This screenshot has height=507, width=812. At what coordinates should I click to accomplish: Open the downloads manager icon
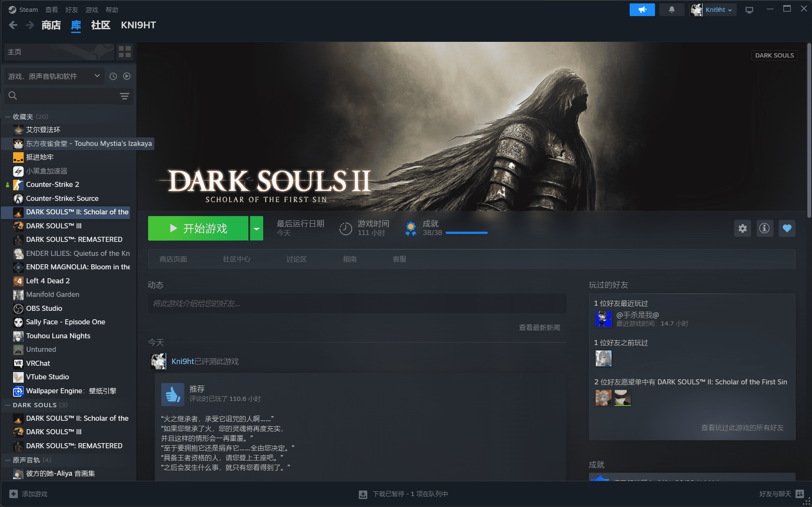363,494
